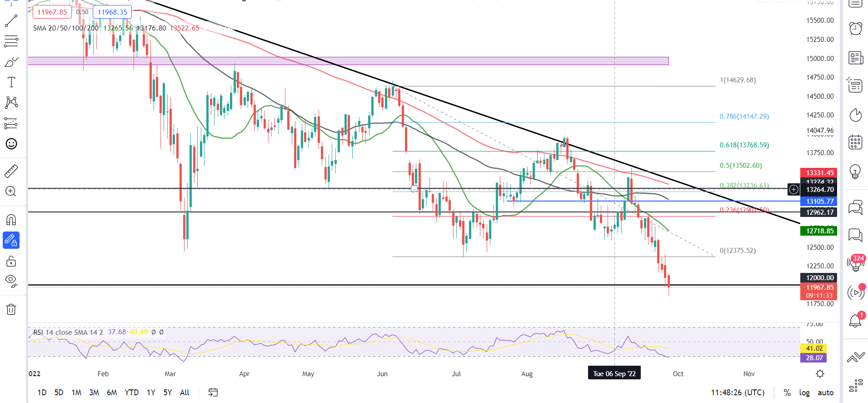Toggle stay in drawing mode

coord(11,240)
